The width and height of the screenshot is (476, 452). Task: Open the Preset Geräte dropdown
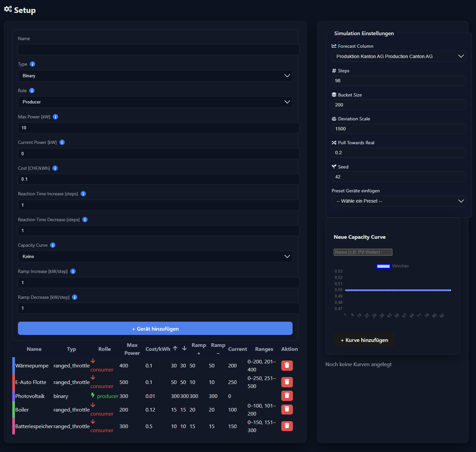click(399, 201)
